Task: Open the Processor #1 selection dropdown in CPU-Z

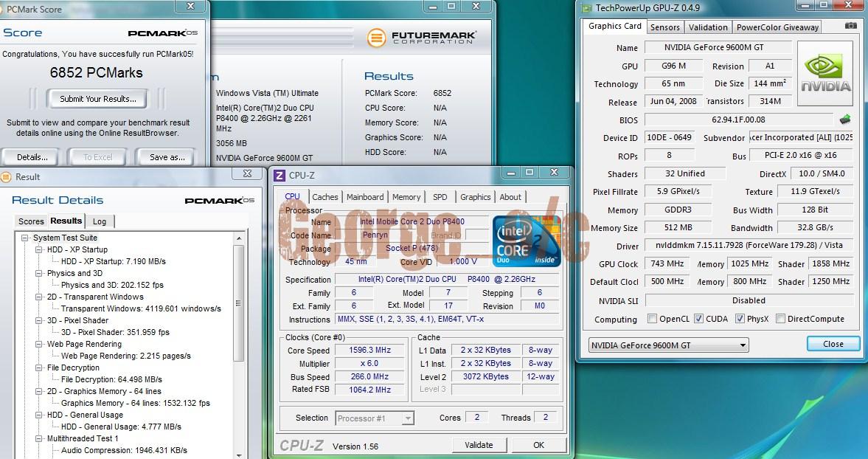Action: point(375,418)
